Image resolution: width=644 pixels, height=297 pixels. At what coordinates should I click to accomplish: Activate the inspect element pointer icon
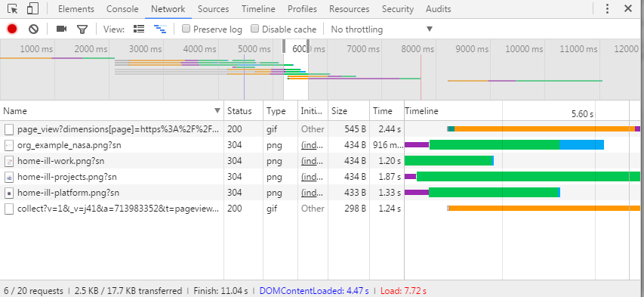(12, 8)
